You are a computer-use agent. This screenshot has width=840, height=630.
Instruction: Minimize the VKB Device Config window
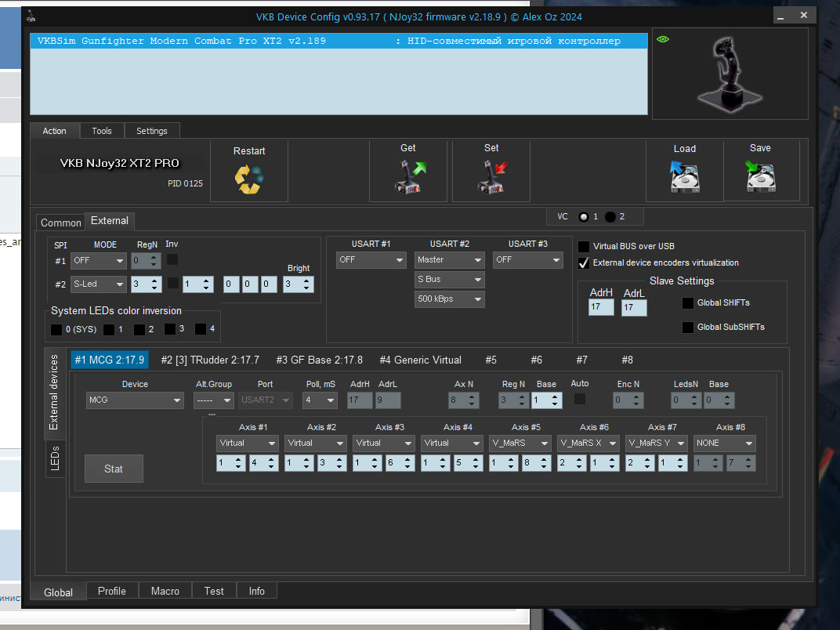(x=780, y=16)
